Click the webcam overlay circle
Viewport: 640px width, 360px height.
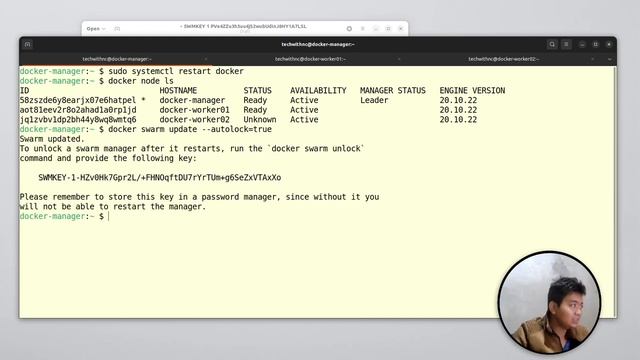(x=549, y=302)
